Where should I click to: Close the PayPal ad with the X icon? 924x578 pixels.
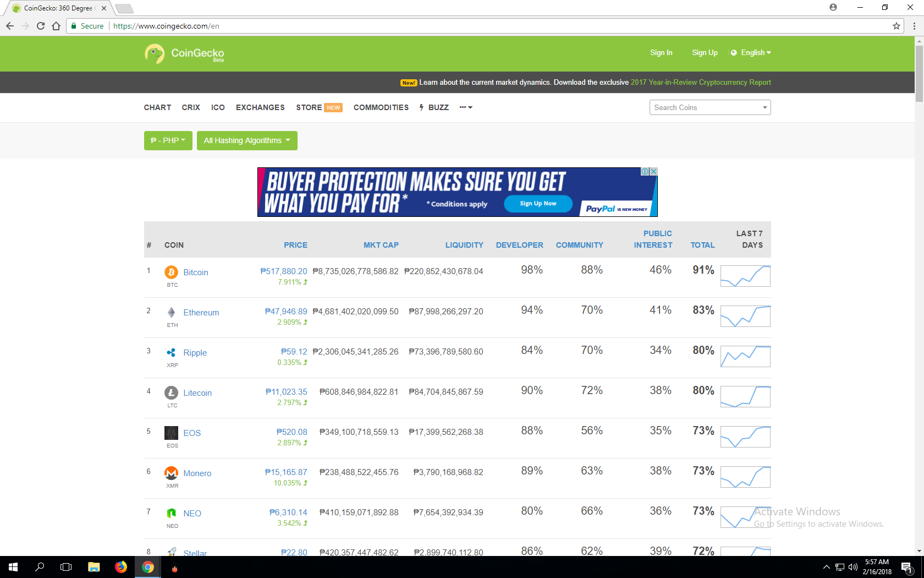coord(653,172)
